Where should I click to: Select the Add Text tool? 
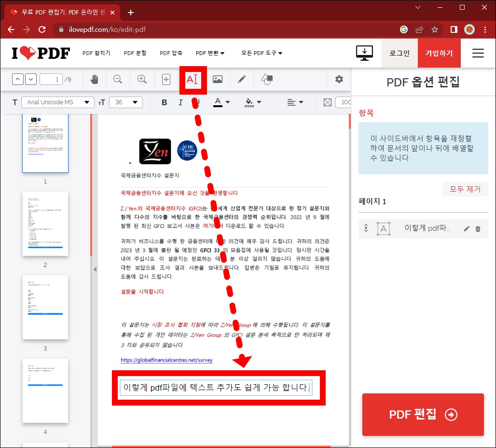(x=193, y=79)
